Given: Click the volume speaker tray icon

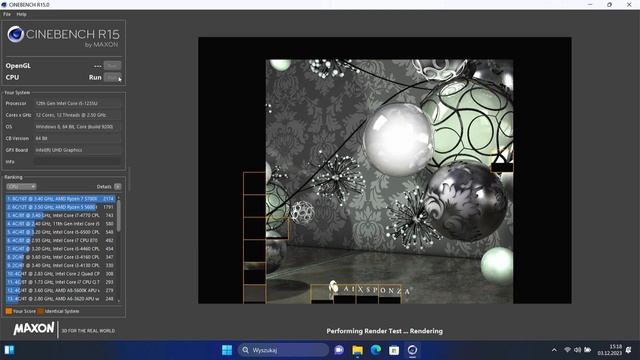Looking at the screenshot, I should pos(577,350).
